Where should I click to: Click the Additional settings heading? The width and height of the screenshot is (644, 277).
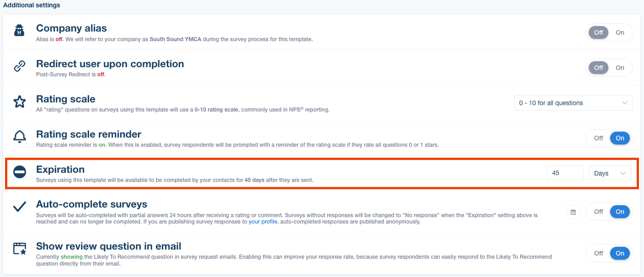point(32,5)
